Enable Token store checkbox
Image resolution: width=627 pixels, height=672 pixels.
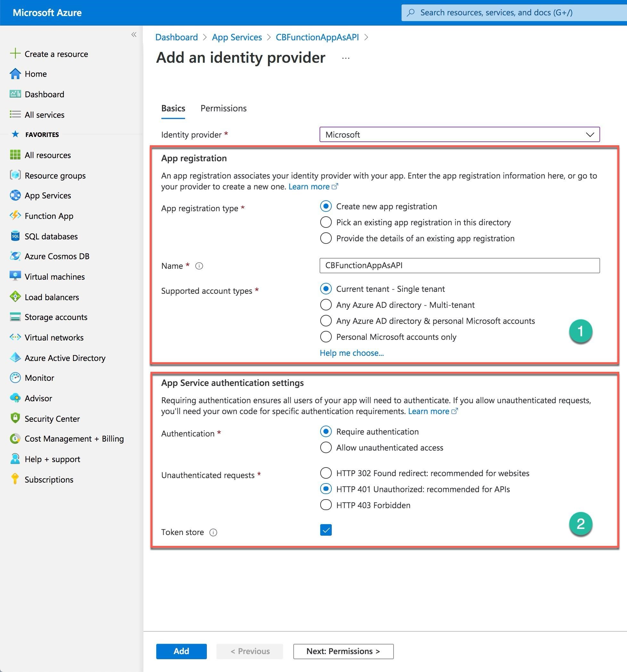(x=327, y=530)
